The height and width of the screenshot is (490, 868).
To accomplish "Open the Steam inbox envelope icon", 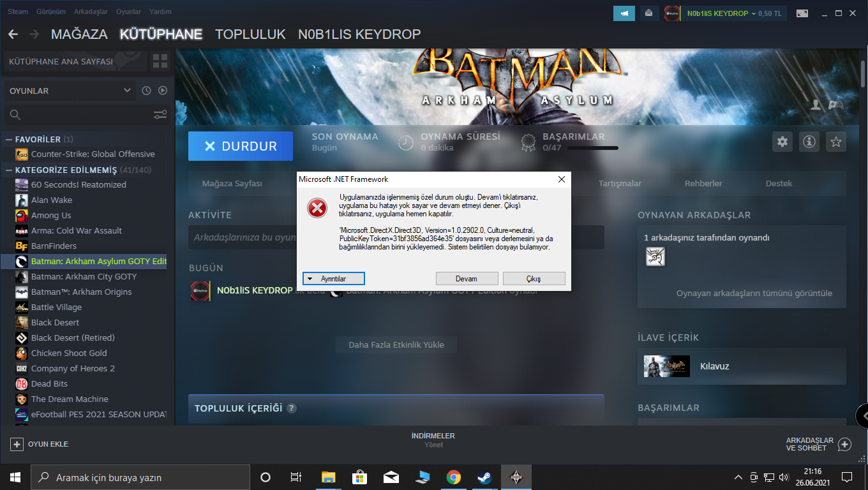I will click(x=649, y=13).
